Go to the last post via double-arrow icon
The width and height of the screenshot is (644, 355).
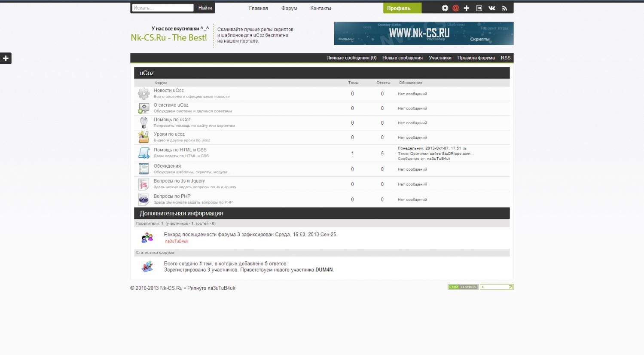[x=464, y=148]
